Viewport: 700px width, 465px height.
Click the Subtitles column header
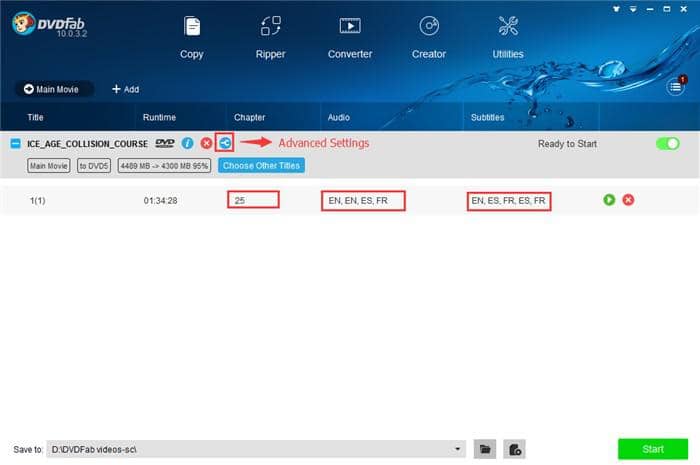click(488, 117)
